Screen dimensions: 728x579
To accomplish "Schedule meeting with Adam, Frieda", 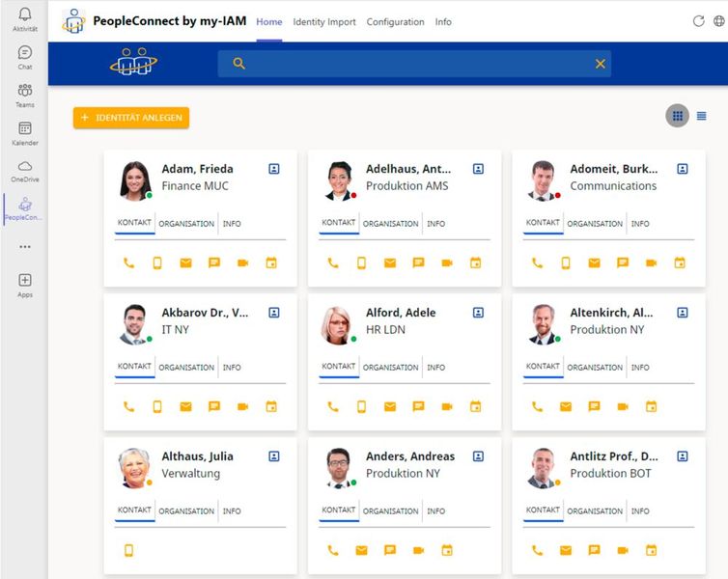I will pyautogui.click(x=271, y=263).
